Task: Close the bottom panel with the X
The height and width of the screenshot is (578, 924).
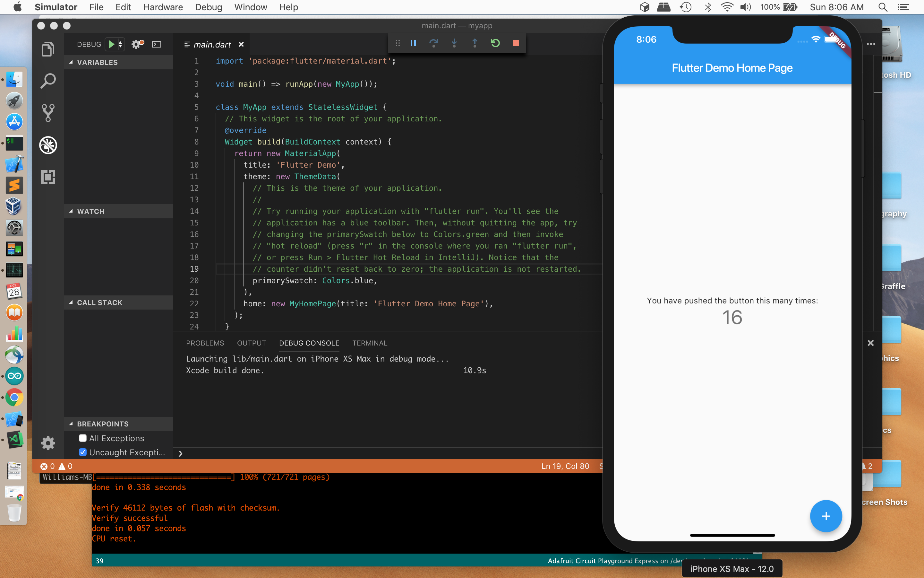Action: pyautogui.click(x=870, y=343)
